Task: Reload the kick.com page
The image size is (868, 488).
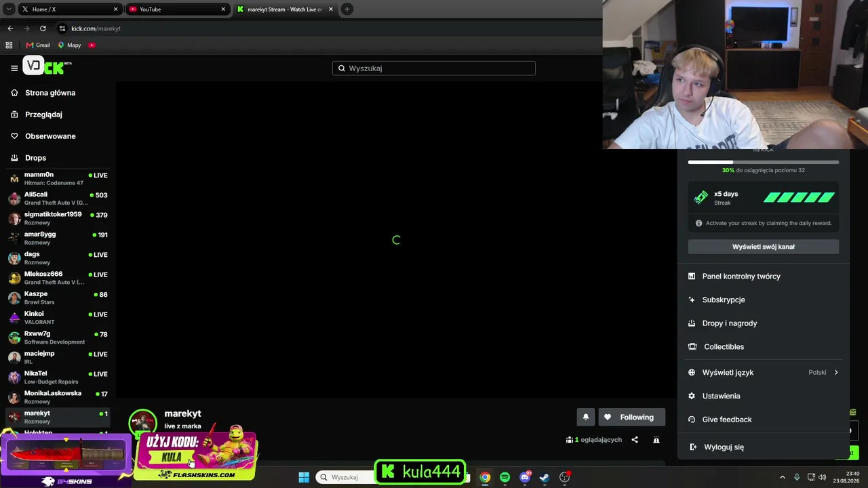Action: tap(43, 28)
